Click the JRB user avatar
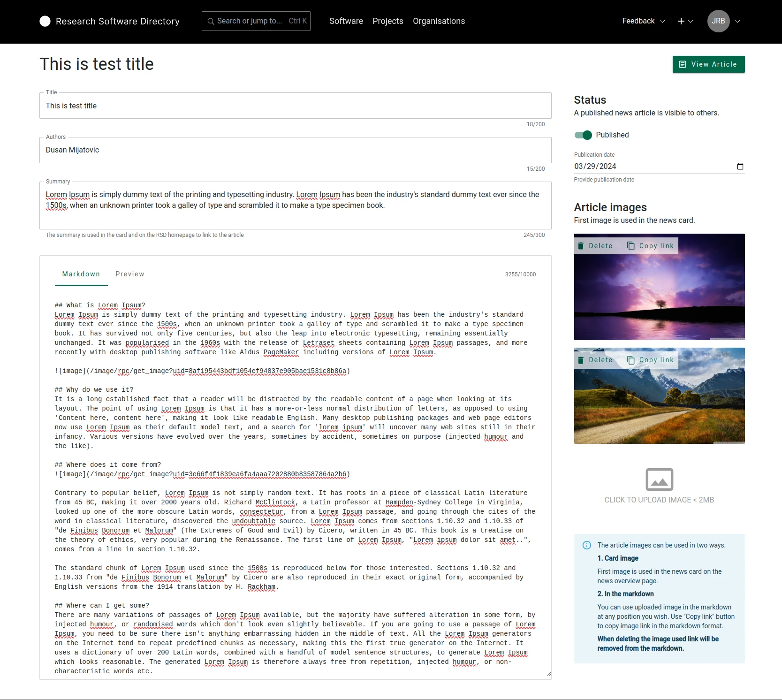Image resolution: width=782 pixels, height=700 pixels. point(718,21)
